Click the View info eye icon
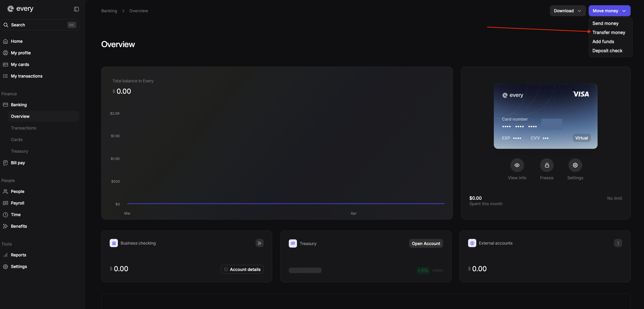 tap(517, 165)
